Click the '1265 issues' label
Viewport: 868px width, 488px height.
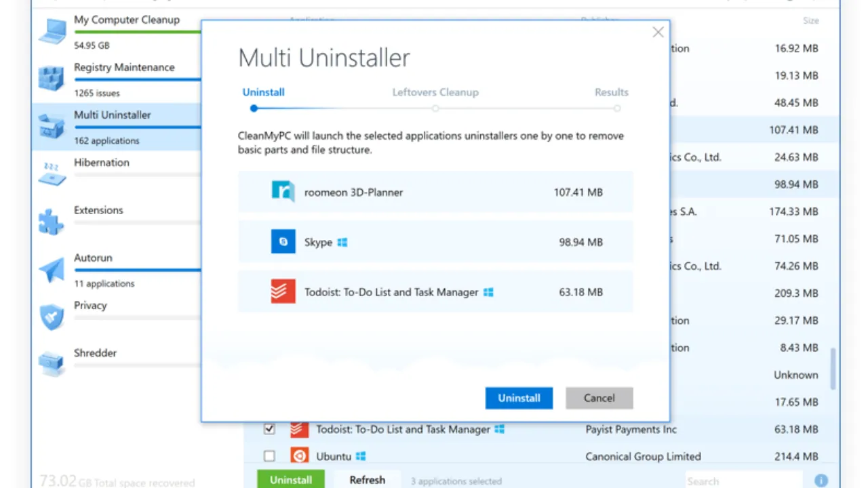97,93
